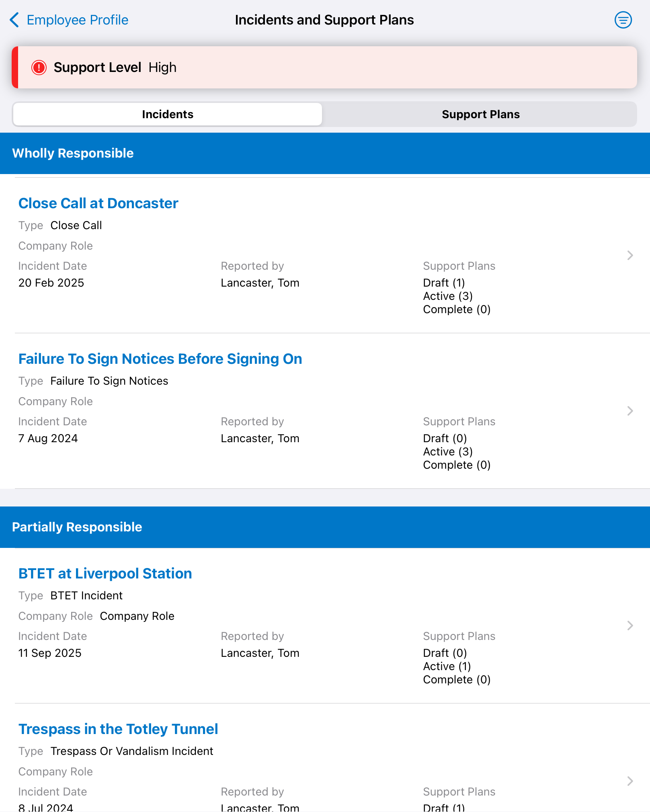The height and width of the screenshot is (812, 650).
Task: Expand Trespass in the Totley Tunnel chevron
Action: 630,781
